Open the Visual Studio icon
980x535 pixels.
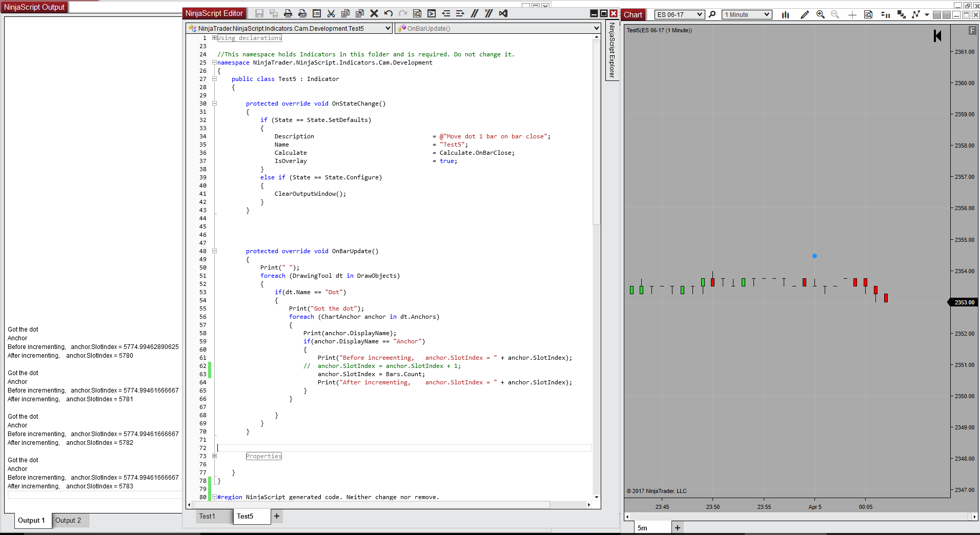[503, 14]
